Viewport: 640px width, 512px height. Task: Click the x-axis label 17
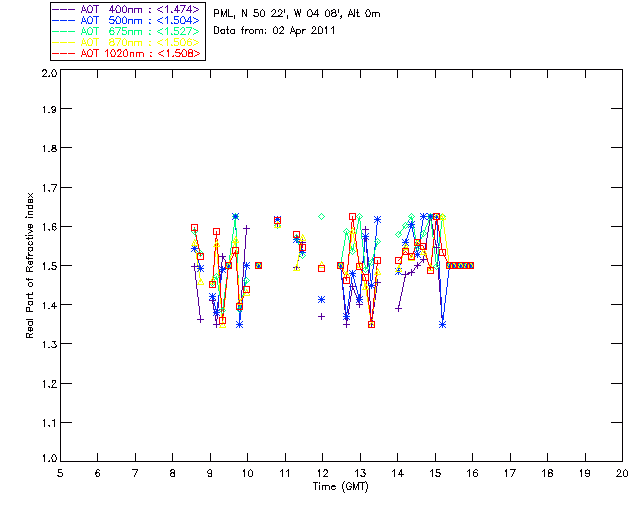[510, 473]
